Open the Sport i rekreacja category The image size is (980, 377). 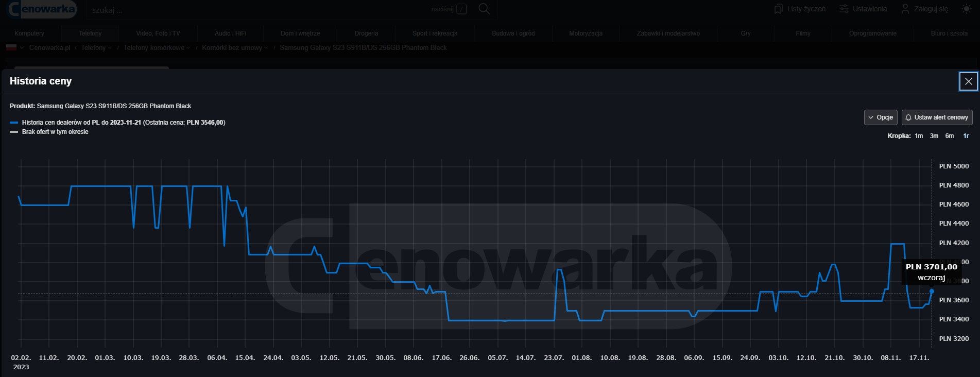pos(435,33)
